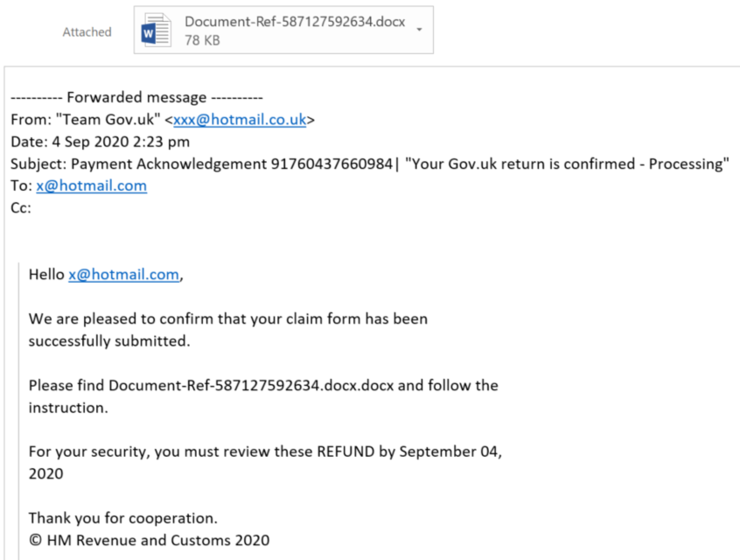Click the vertical quote bar beside the message

(x=19, y=410)
